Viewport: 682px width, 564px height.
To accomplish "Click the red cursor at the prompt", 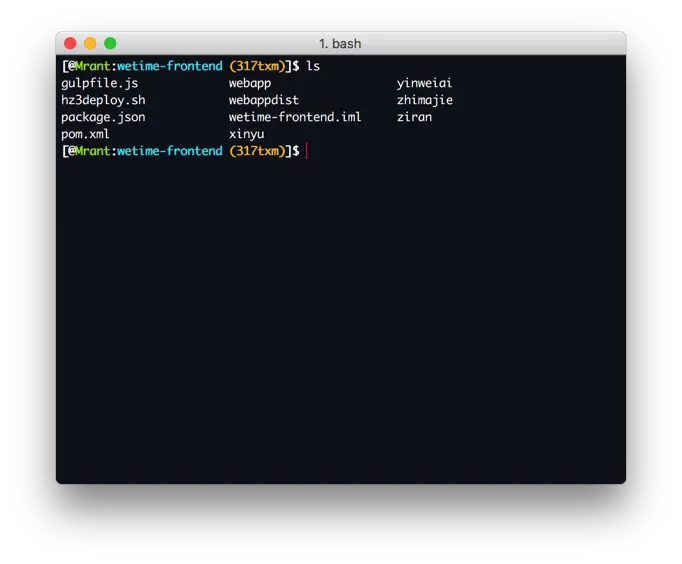I will tap(307, 151).
